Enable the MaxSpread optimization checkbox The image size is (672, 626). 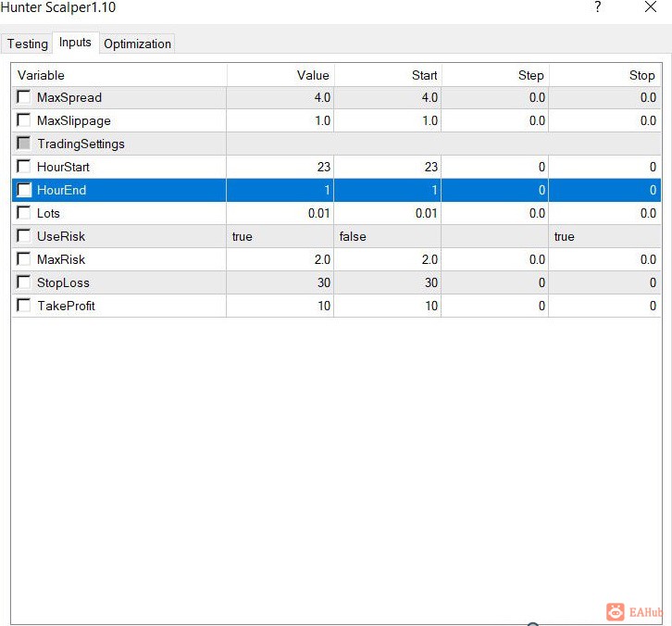pyautogui.click(x=23, y=97)
